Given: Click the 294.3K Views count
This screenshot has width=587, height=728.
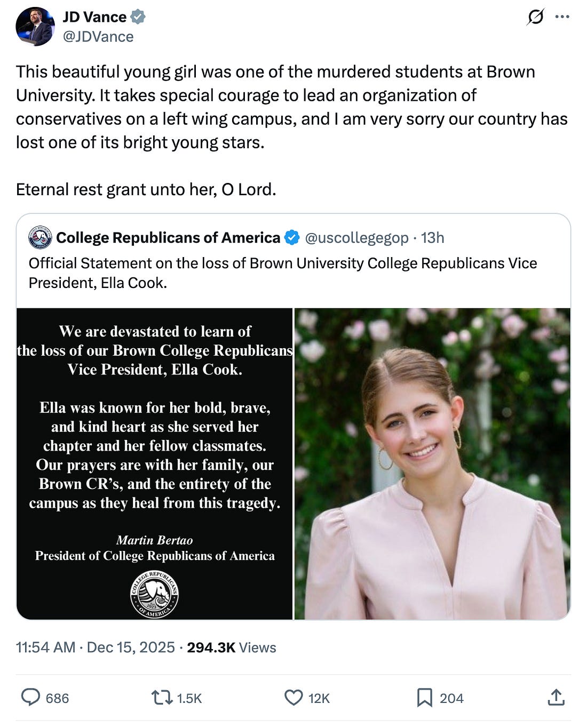Looking at the screenshot, I should pyautogui.click(x=231, y=647).
